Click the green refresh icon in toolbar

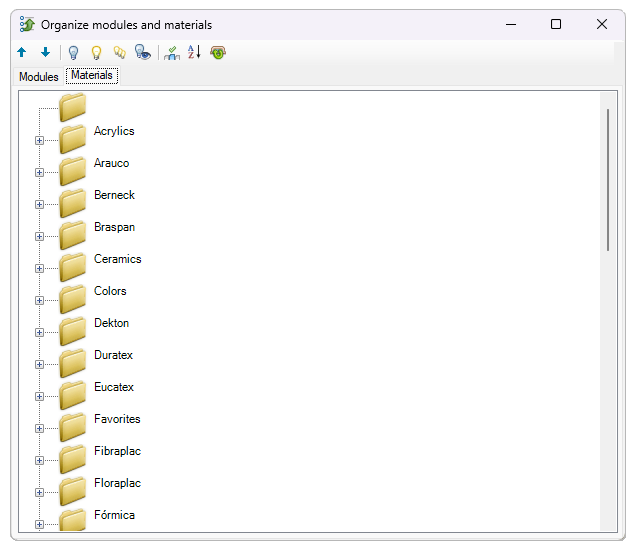point(218,52)
